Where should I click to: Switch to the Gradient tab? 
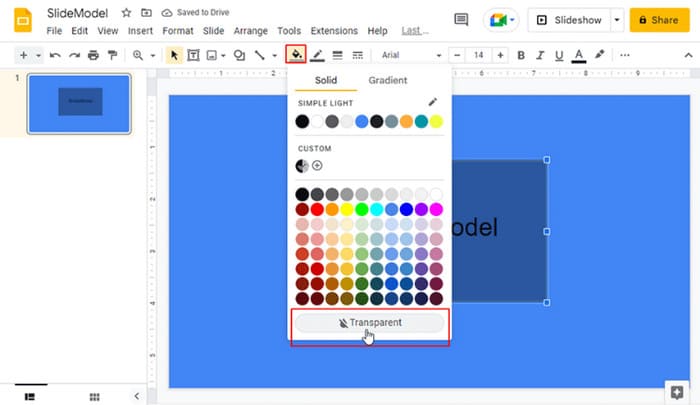[x=388, y=80]
